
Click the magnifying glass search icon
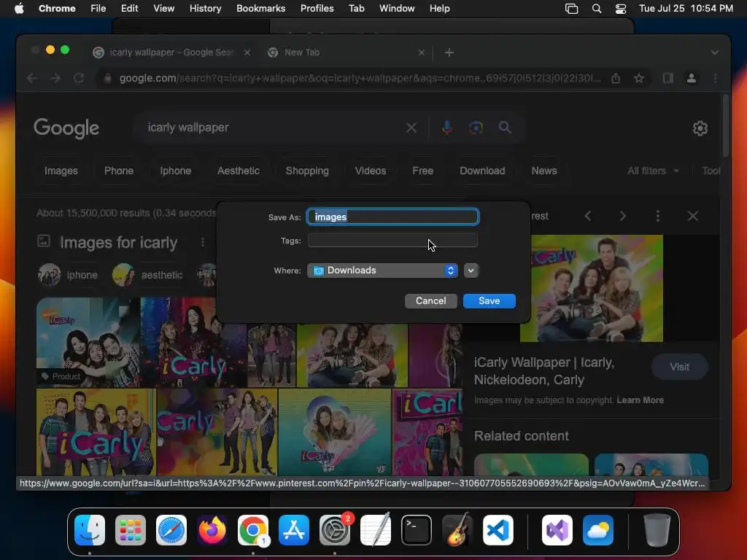point(505,127)
